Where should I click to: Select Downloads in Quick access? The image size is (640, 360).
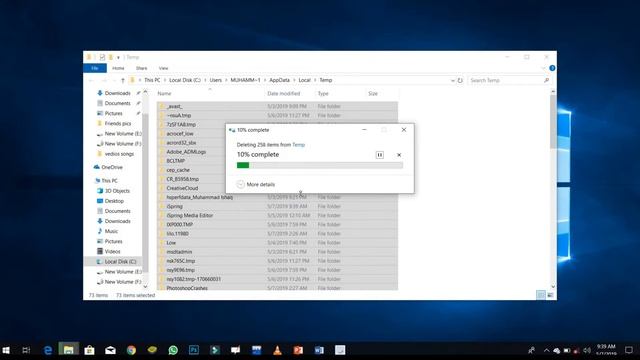tap(117, 93)
